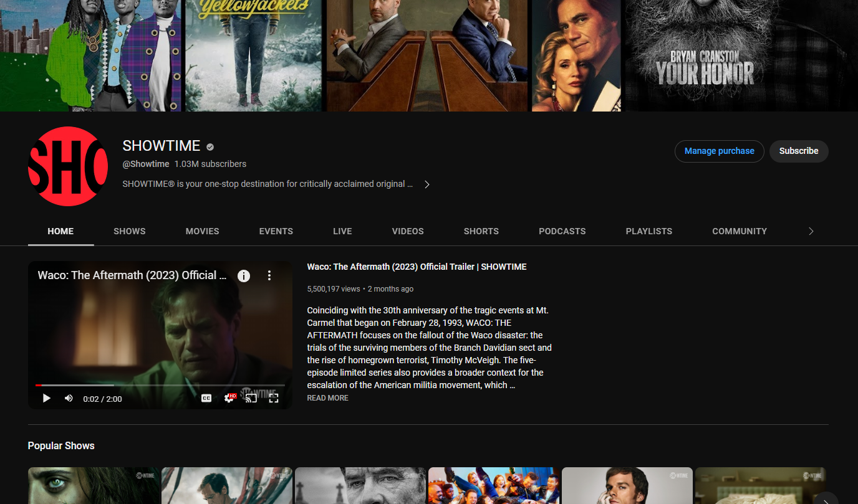This screenshot has height=504, width=858.
Task: Click the video player title overlay text
Action: tap(132, 275)
